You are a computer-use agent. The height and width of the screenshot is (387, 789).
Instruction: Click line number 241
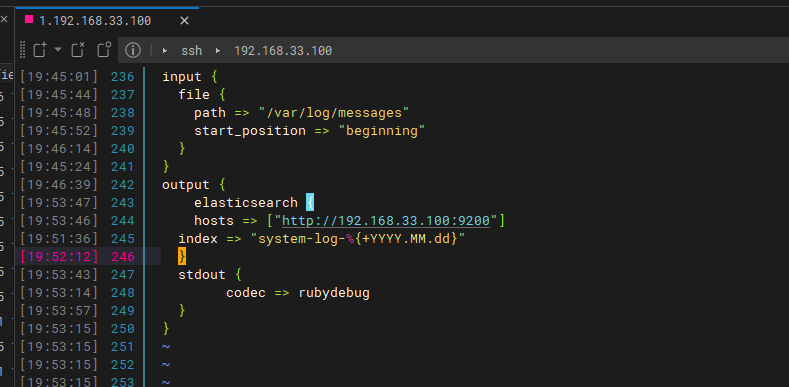tap(123, 167)
